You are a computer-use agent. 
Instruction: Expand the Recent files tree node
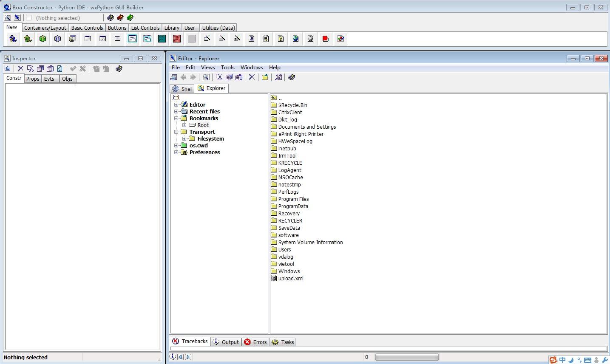coord(176,112)
